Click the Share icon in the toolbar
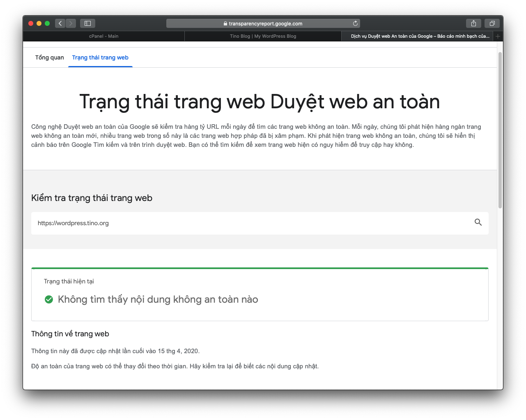The height and width of the screenshot is (420, 526). pyautogui.click(x=473, y=23)
